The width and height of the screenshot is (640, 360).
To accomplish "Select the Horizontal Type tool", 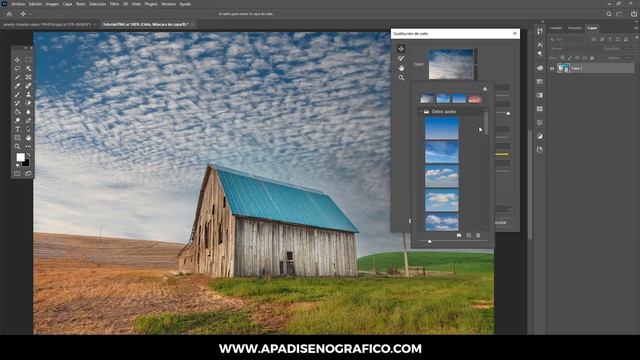I will coord(17,129).
